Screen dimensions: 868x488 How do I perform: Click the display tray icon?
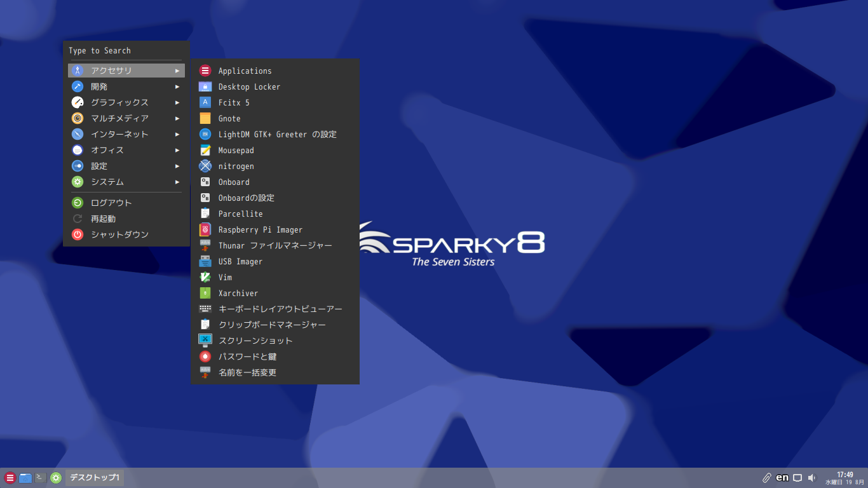797,478
